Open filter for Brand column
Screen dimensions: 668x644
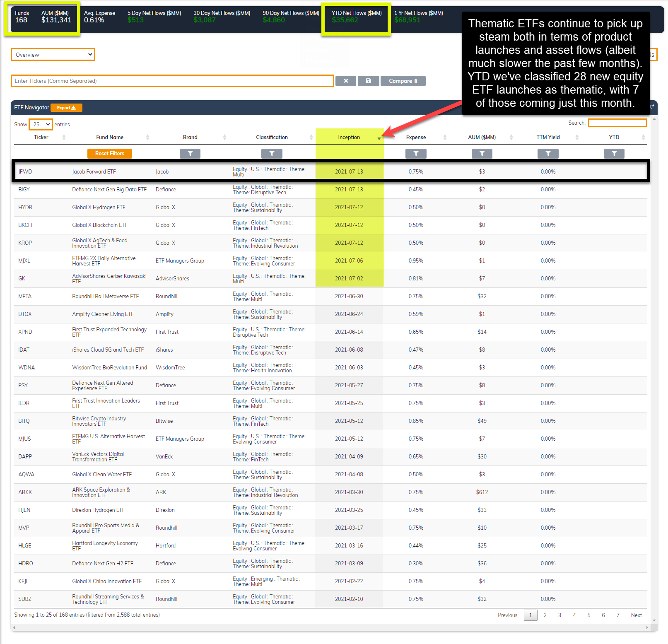click(190, 154)
